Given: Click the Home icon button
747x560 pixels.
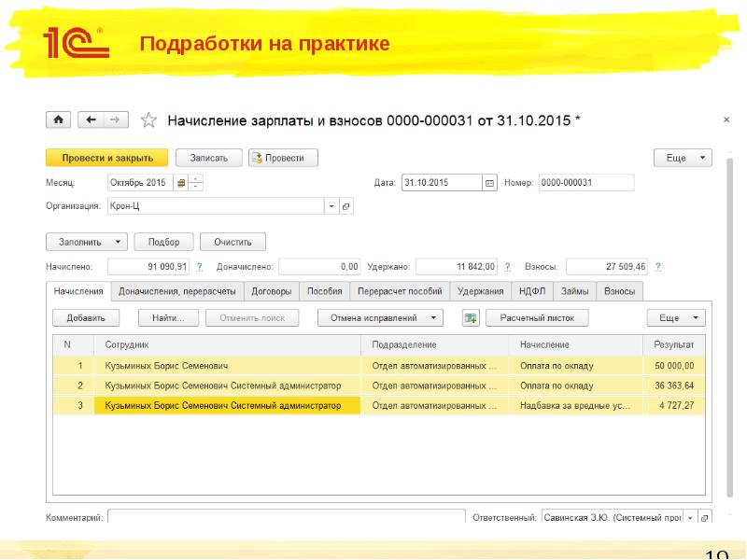Looking at the screenshot, I should pos(59,119).
